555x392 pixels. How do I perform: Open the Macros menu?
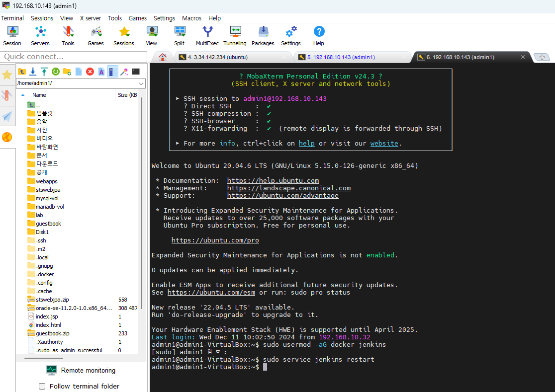(x=191, y=18)
